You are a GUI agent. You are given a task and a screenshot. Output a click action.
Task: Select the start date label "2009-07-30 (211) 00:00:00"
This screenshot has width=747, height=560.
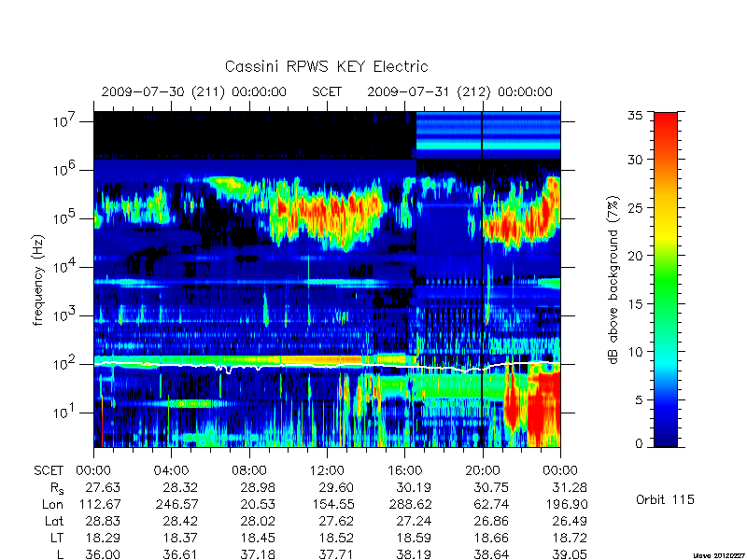point(194,91)
